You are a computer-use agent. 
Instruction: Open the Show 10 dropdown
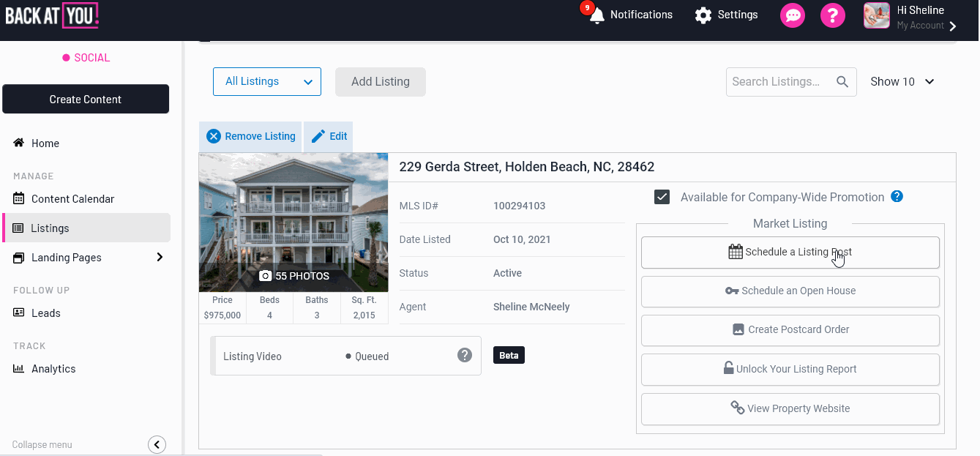pyautogui.click(x=902, y=82)
